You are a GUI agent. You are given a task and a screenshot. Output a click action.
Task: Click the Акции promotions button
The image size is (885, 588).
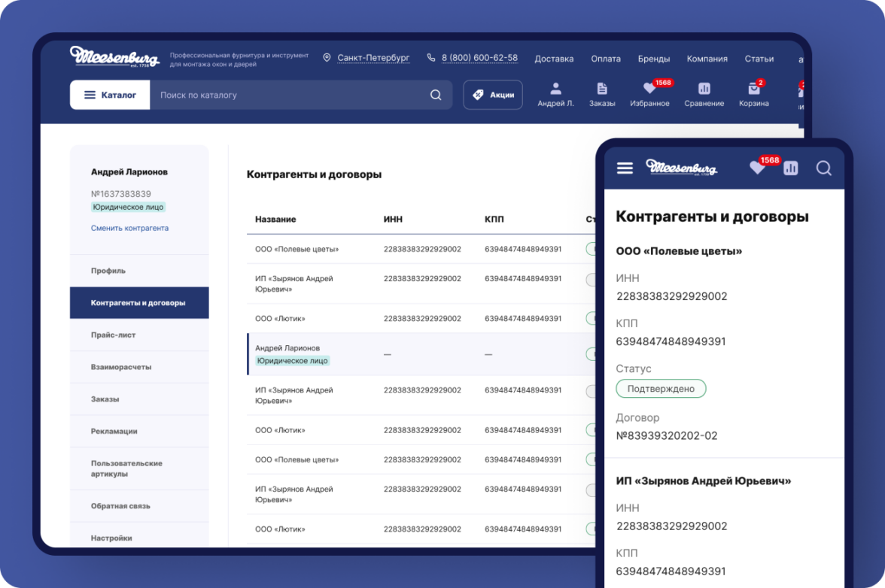pos(493,95)
